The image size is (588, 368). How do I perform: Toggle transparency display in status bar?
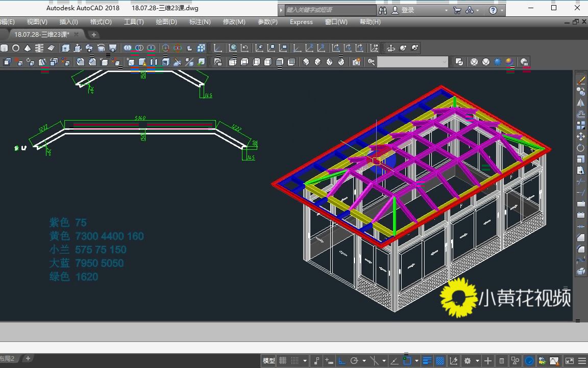(440, 360)
